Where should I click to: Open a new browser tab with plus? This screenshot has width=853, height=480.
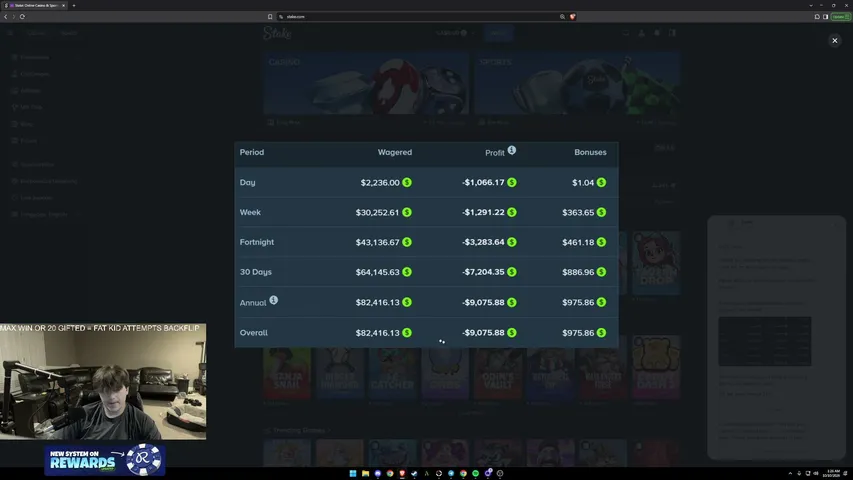pyautogui.click(x=74, y=5)
